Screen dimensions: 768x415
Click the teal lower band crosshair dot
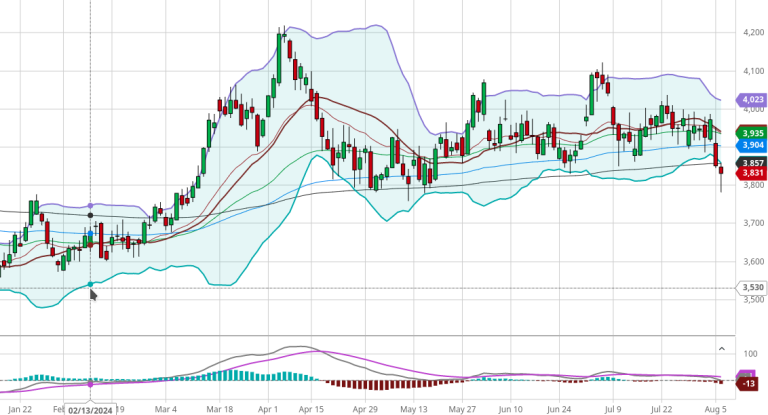pos(91,284)
